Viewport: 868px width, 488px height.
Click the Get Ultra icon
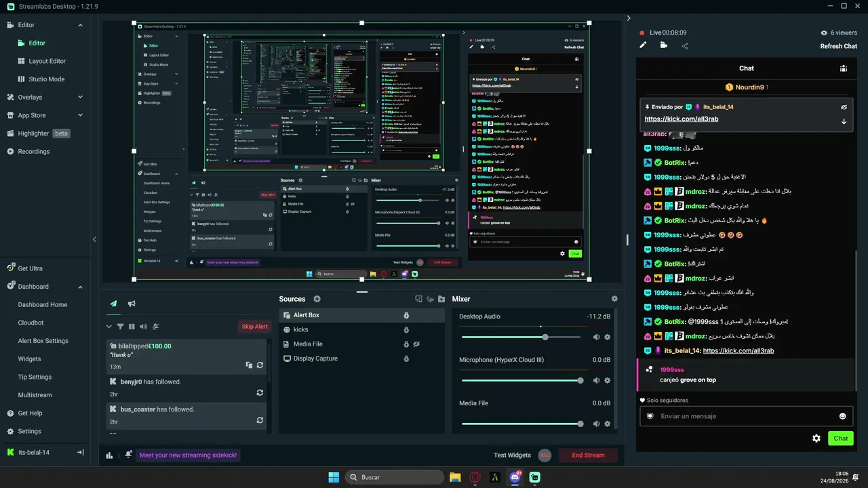10,268
